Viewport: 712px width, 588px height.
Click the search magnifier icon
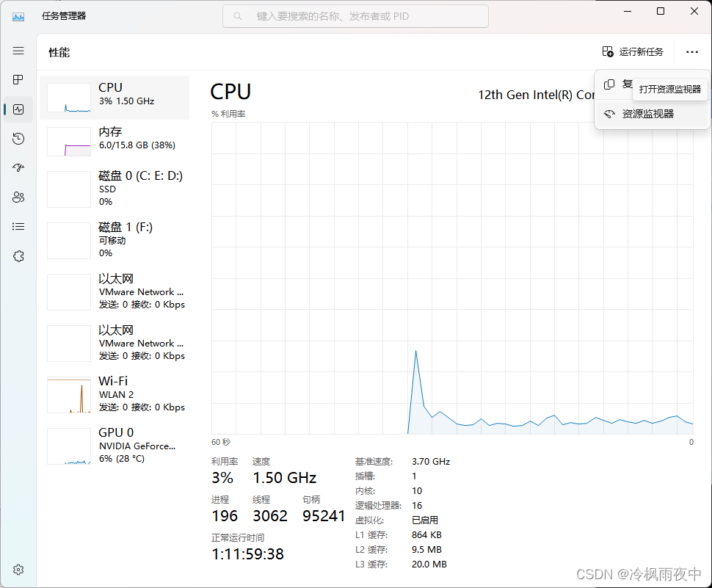[238, 16]
